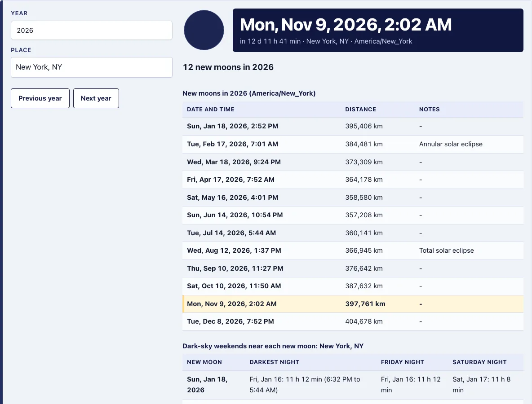The image size is (532, 404).
Task: Click the 358,580 km distance cell
Action: [364, 198]
